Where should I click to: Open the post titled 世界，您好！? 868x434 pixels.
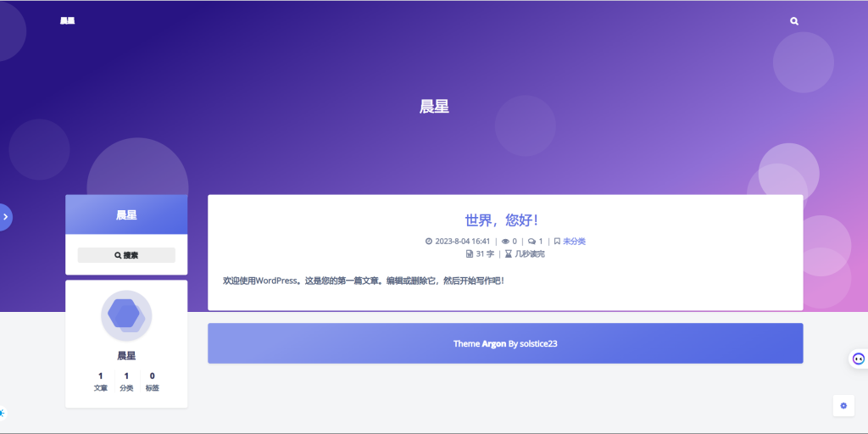point(504,220)
